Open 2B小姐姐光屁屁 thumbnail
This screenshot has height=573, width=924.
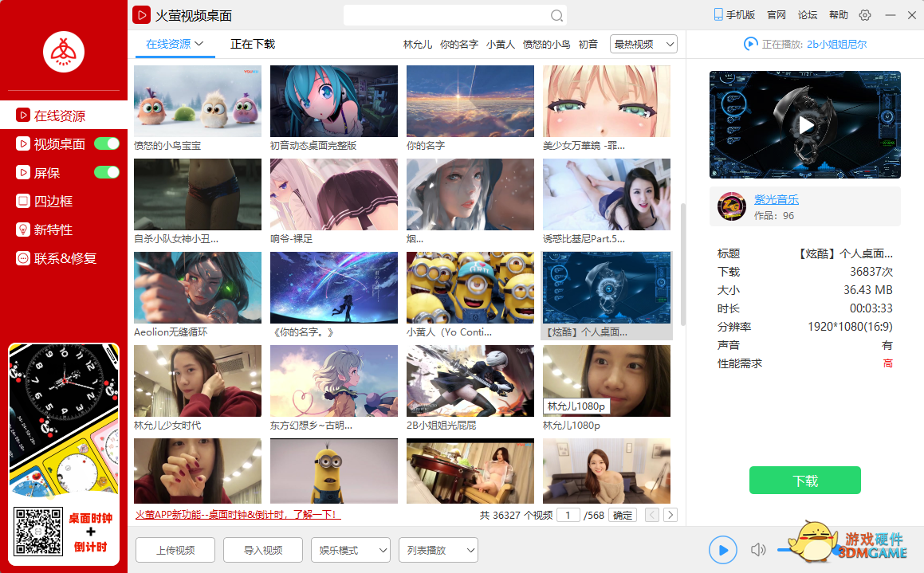point(470,381)
